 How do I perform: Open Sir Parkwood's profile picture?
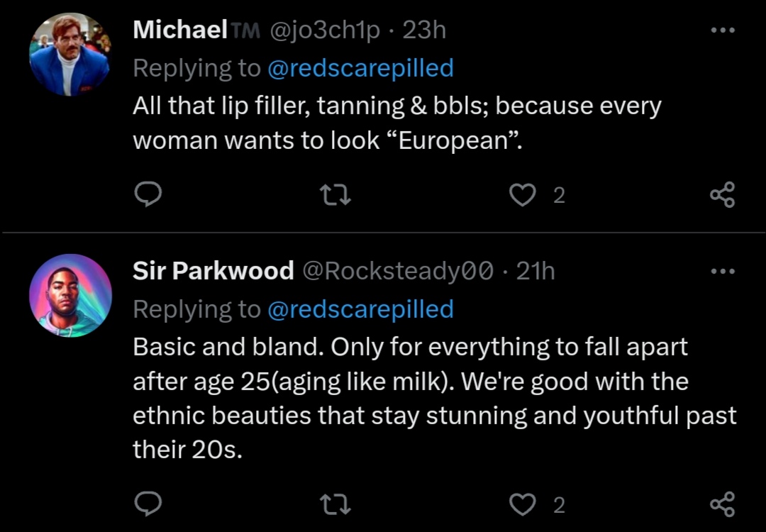coord(70,295)
